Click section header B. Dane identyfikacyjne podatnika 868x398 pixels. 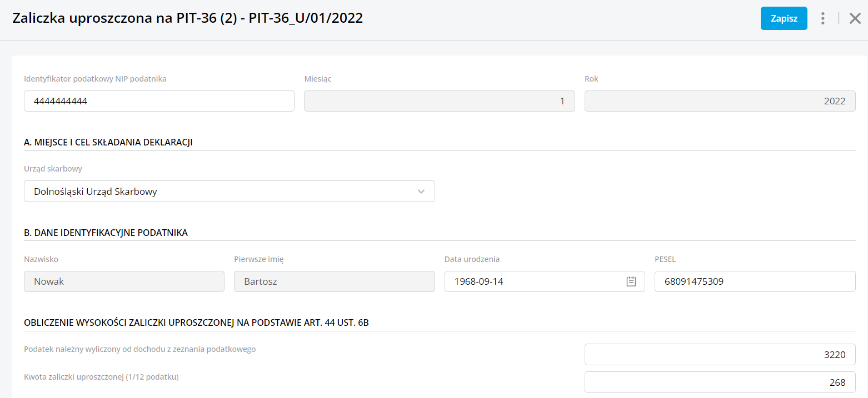pyautogui.click(x=106, y=233)
